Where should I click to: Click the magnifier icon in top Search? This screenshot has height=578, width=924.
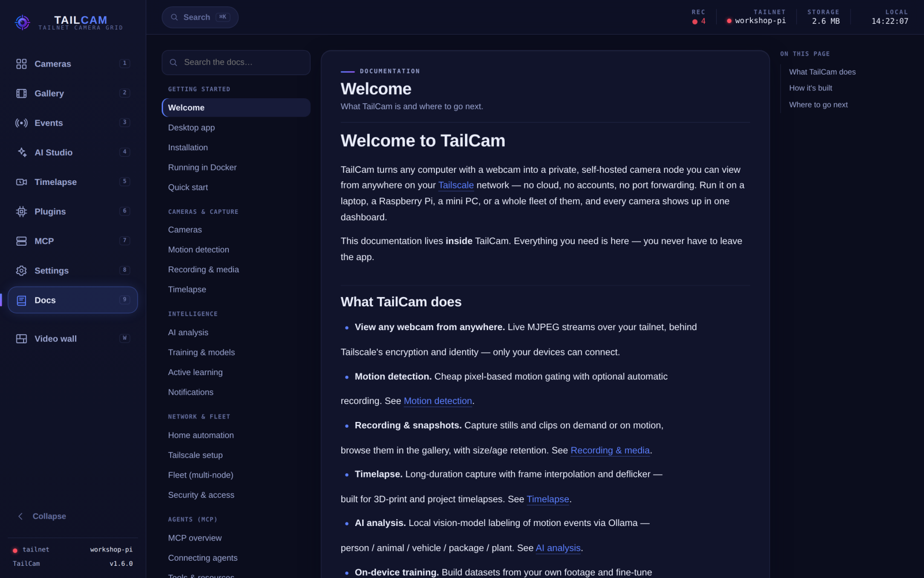pyautogui.click(x=174, y=17)
